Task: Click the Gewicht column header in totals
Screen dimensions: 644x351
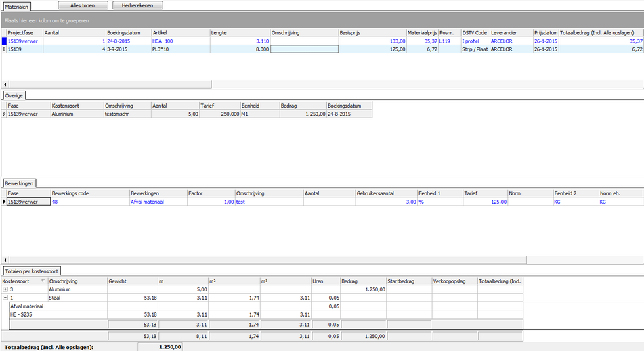Action: point(133,281)
